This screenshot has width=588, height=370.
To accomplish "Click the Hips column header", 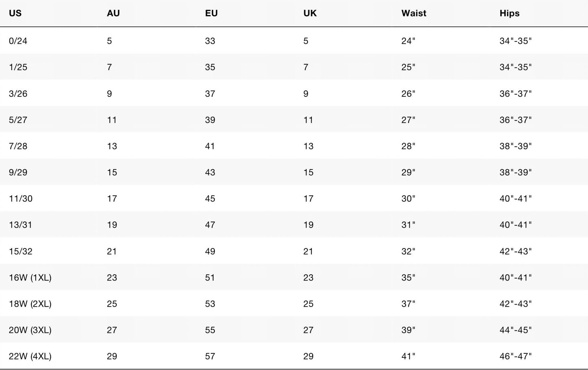I will tap(509, 13).
